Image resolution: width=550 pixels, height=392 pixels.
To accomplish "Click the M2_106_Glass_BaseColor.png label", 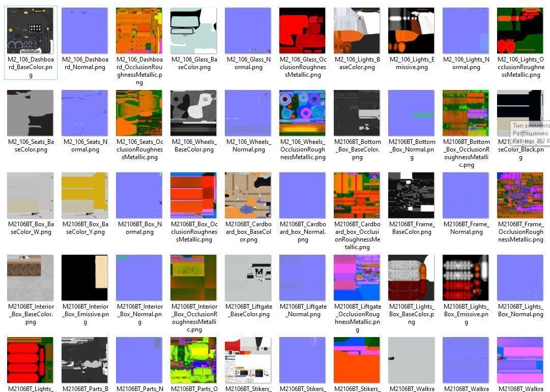I will tap(194, 63).
